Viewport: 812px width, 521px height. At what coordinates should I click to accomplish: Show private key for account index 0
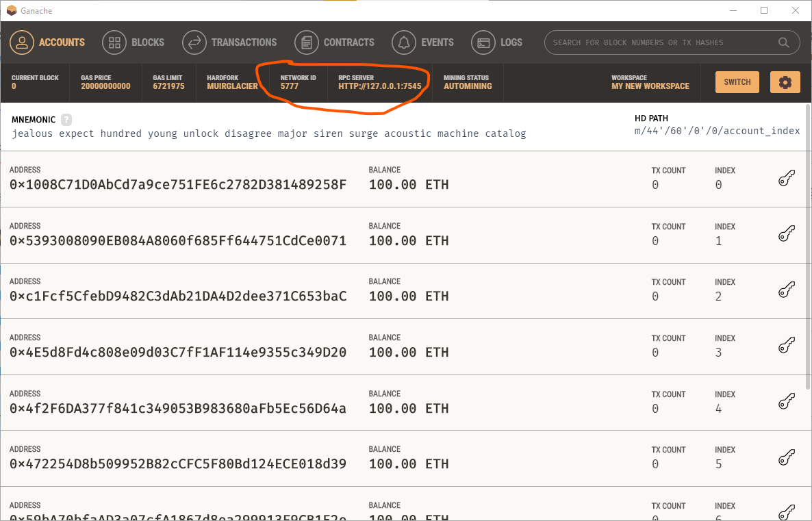787,178
